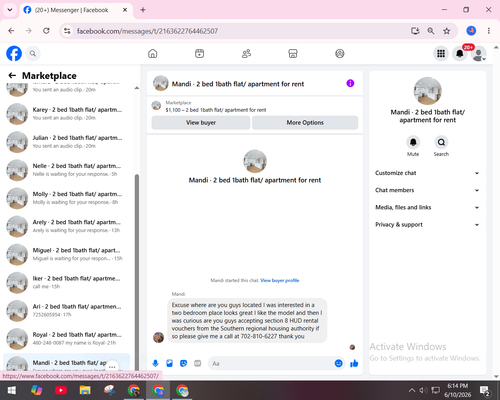The width and height of the screenshot is (500, 400).
Task: Open Arely's waiting conversation
Action: [67, 226]
